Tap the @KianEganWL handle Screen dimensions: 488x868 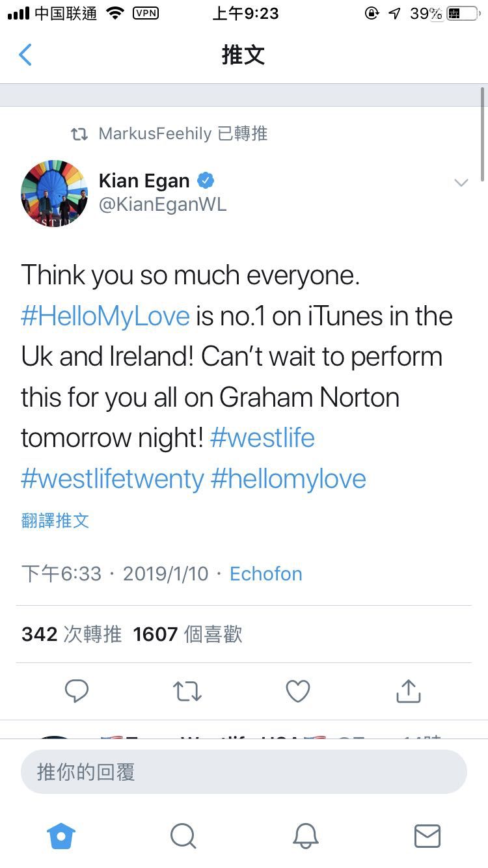163,204
